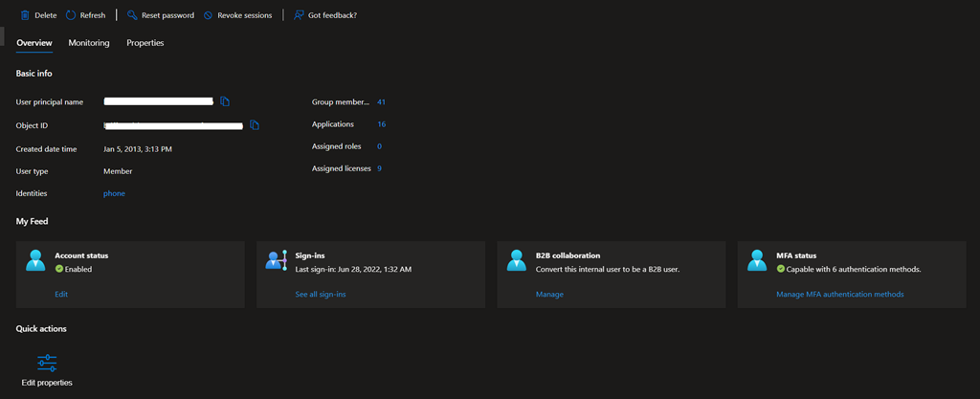This screenshot has height=399, width=980.
Task: Click the Revoke sessions icon
Action: click(x=209, y=15)
